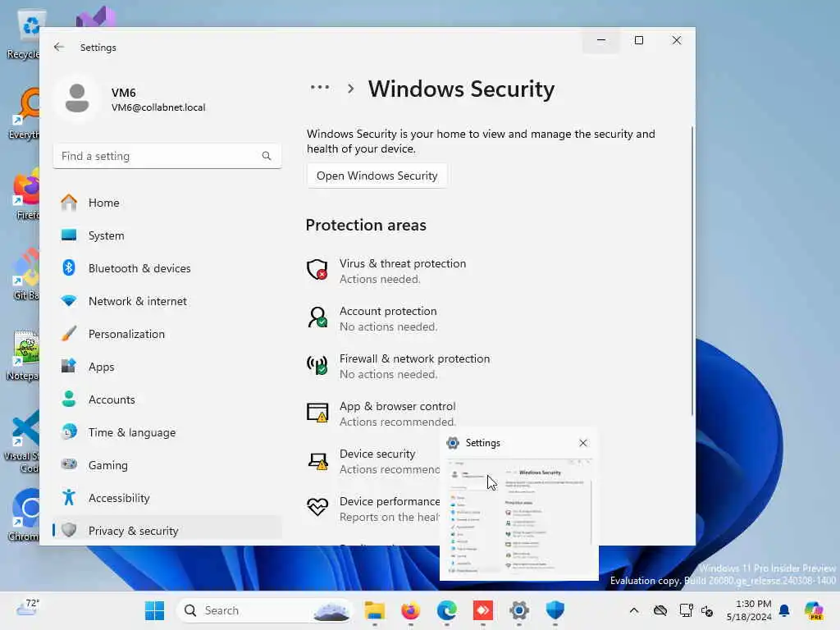The image size is (840, 630).
Task: Open Account protection area
Action: [x=388, y=319]
